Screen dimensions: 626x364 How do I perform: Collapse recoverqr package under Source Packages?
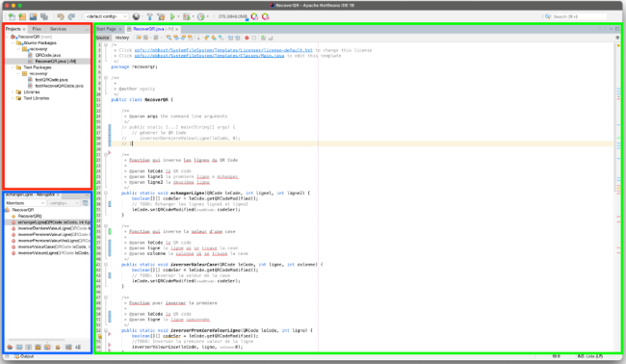18,49
